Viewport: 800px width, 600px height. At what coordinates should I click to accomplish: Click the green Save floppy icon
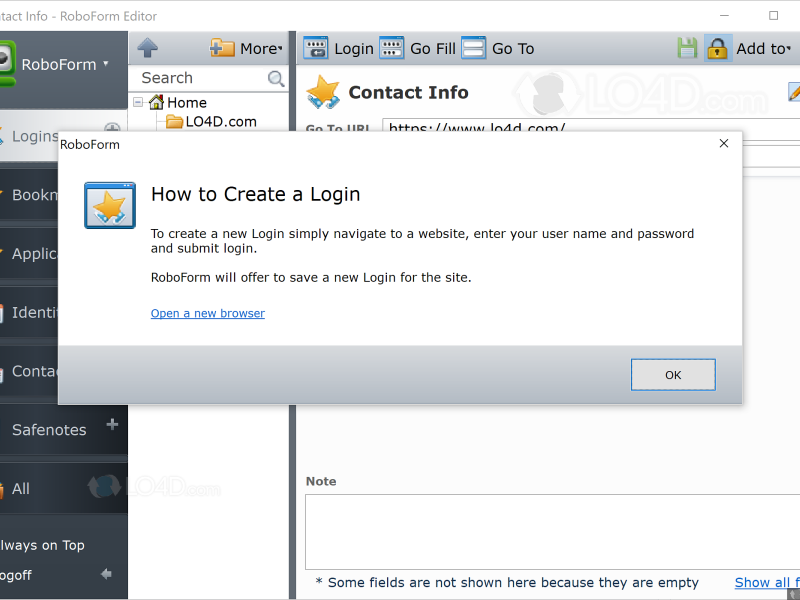point(687,48)
